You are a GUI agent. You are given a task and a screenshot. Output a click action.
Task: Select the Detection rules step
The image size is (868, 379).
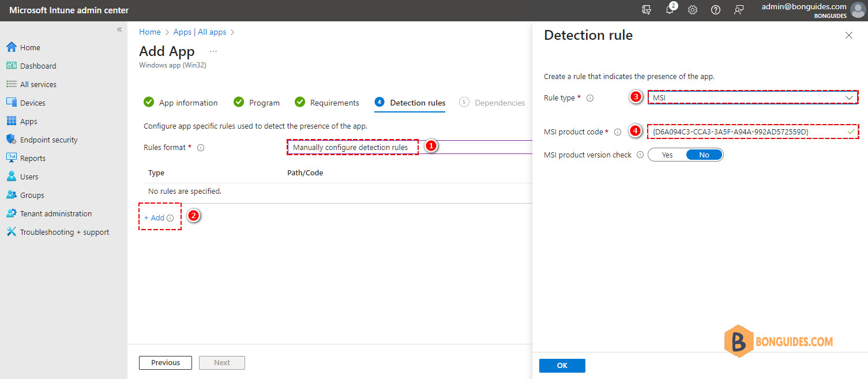(410, 103)
